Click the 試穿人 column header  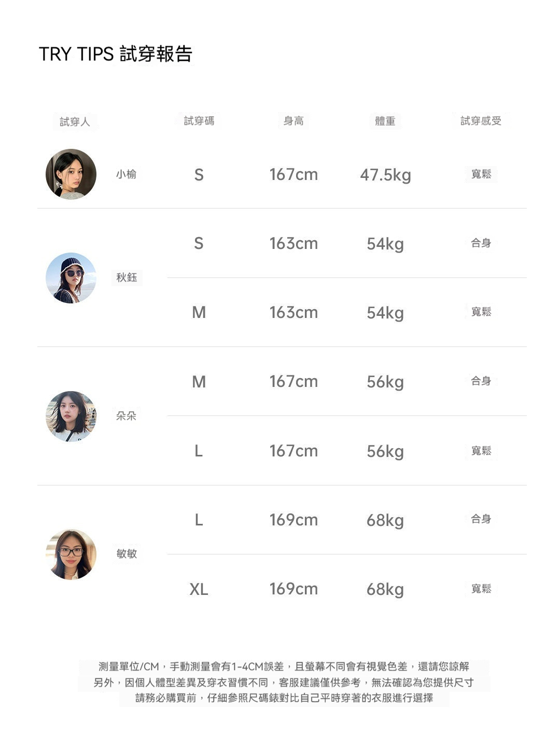pos(75,122)
